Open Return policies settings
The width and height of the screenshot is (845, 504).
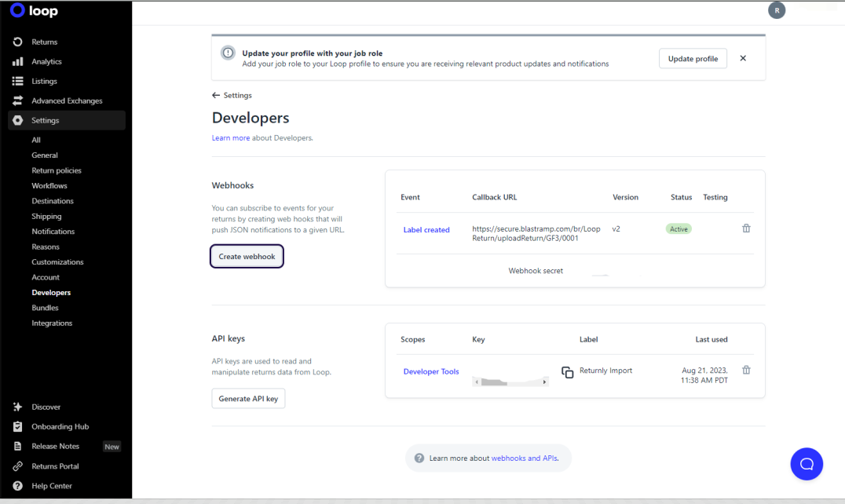57,170
